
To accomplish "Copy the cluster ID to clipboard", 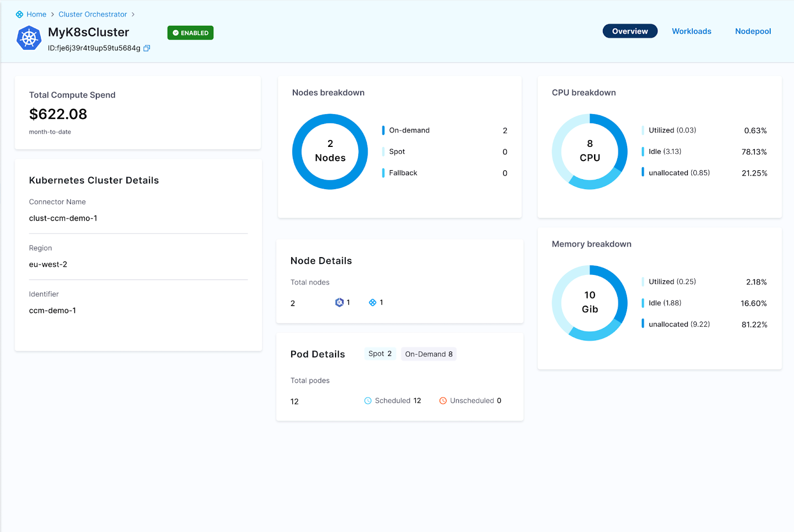I will point(147,48).
